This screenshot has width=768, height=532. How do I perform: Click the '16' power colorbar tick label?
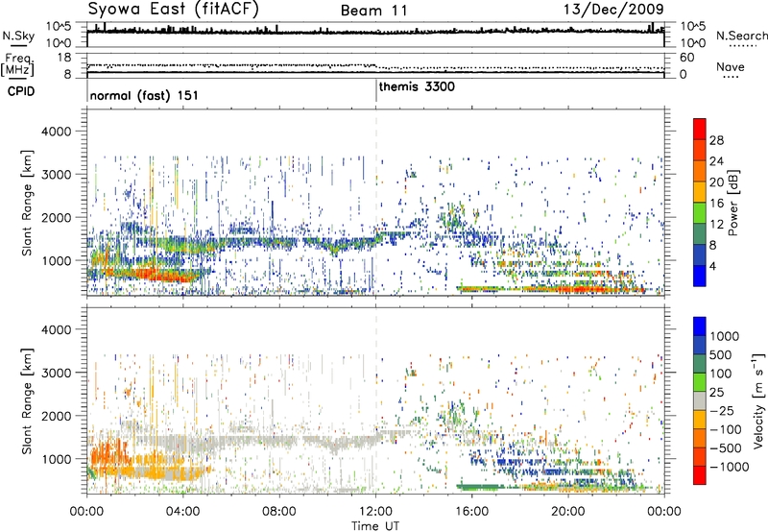716,204
